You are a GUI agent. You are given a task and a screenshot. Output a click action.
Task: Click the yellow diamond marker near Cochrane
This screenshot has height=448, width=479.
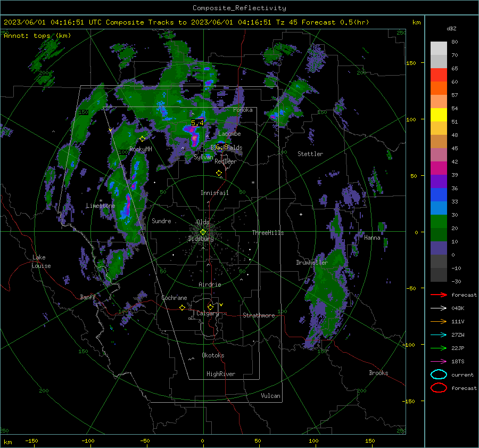click(x=182, y=307)
